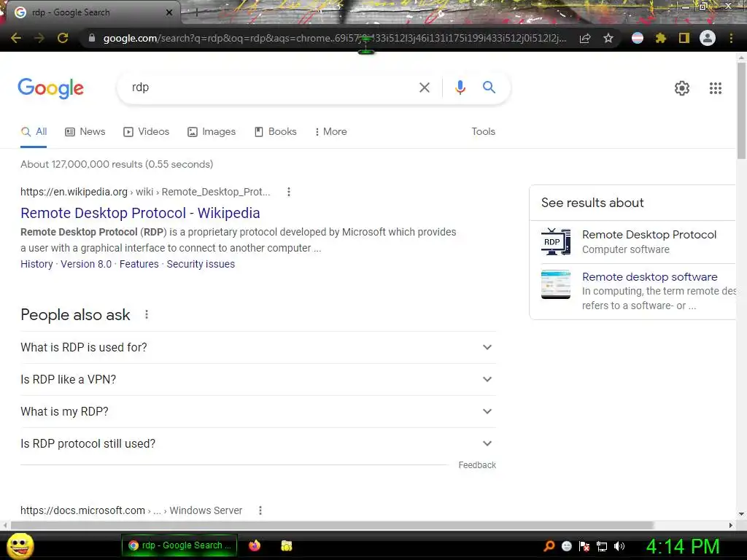Expand 'What is my RDP?' question
Viewport: 747px width, 560px height.
258,411
